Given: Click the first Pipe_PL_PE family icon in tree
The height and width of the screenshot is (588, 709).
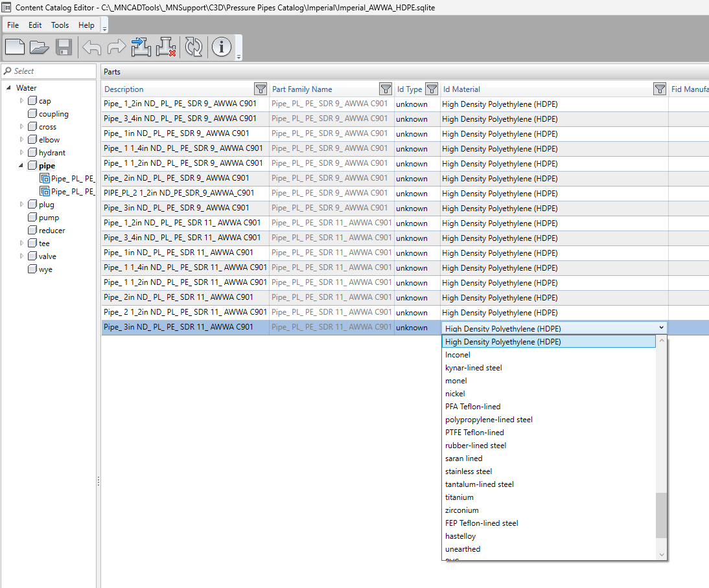Looking at the screenshot, I should 45,179.
